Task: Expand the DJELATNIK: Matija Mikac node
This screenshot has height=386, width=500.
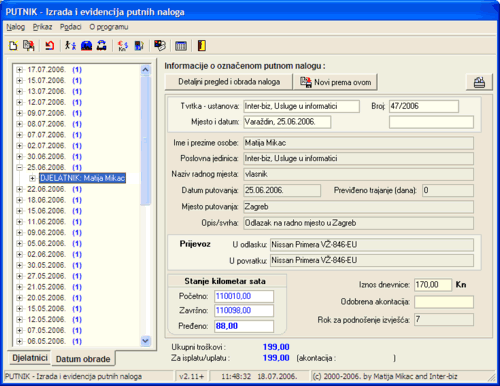Action: click(x=32, y=178)
